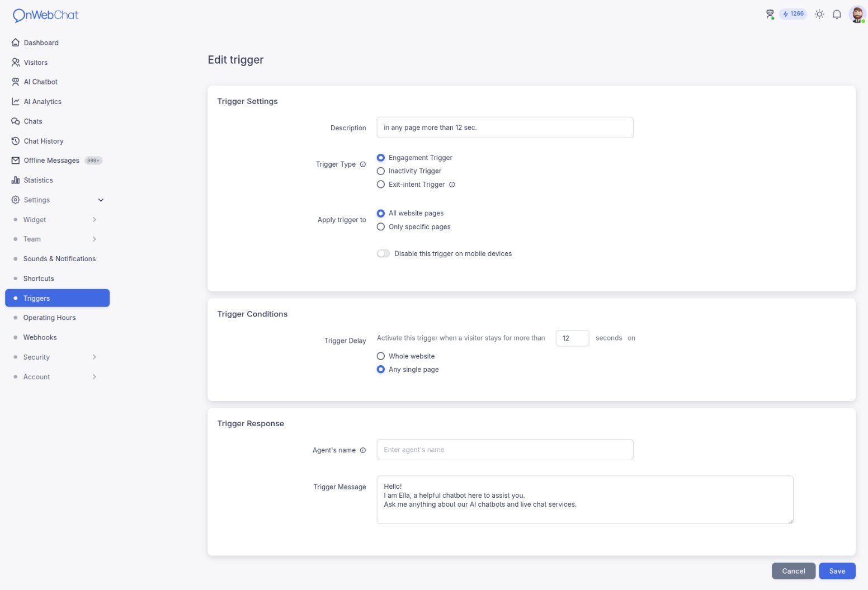Select Inactivity Trigger radio button
This screenshot has width=868, height=590.
point(381,171)
